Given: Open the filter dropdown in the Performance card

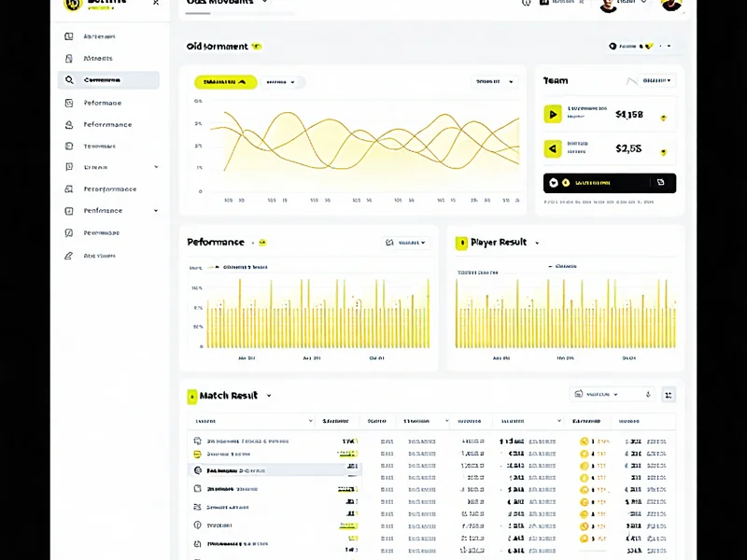Looking at the screenshot, I should (x=407, y=243).
